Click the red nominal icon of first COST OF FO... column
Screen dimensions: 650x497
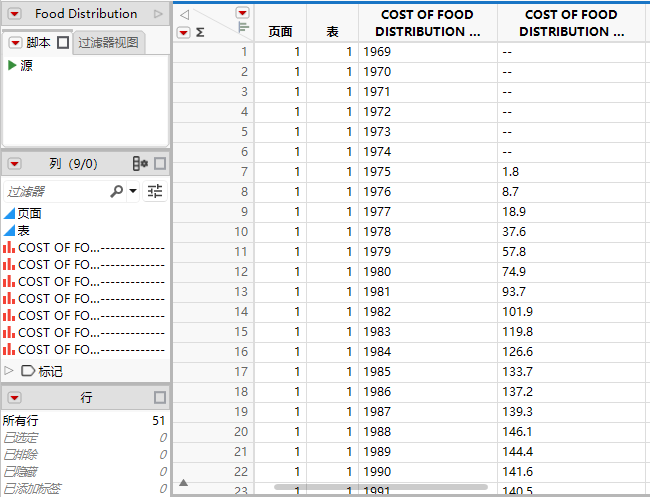[x=9, y=247]
